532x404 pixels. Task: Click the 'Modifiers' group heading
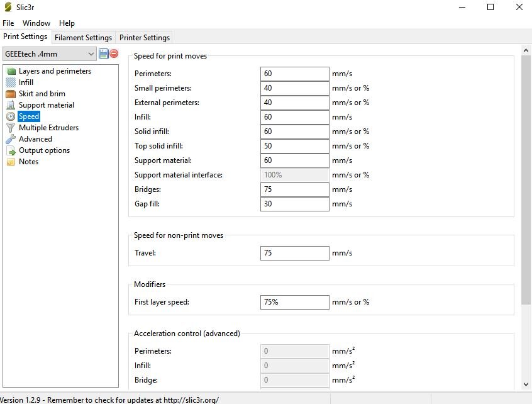(x=150, y=284)
